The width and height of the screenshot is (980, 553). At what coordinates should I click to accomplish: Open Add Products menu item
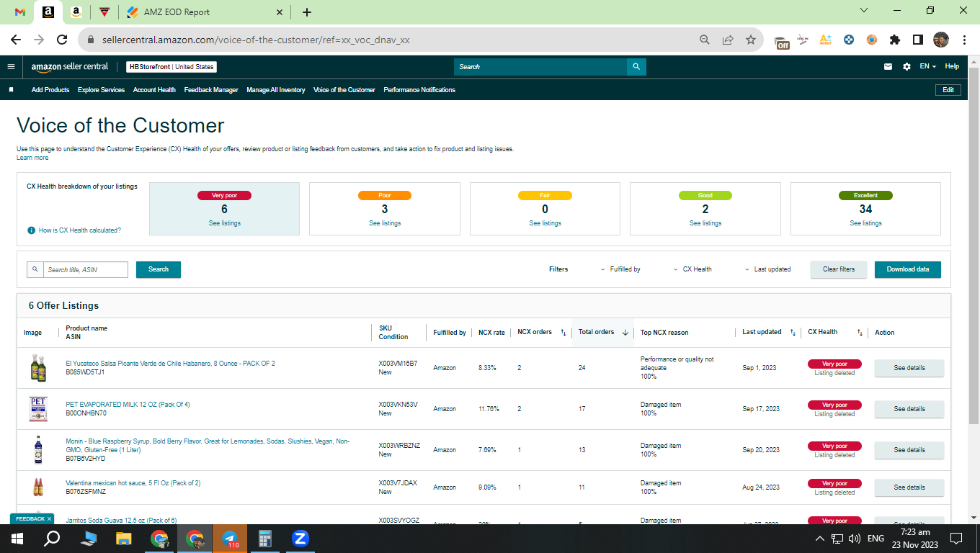pyautogui.click(x=50, y=90)
